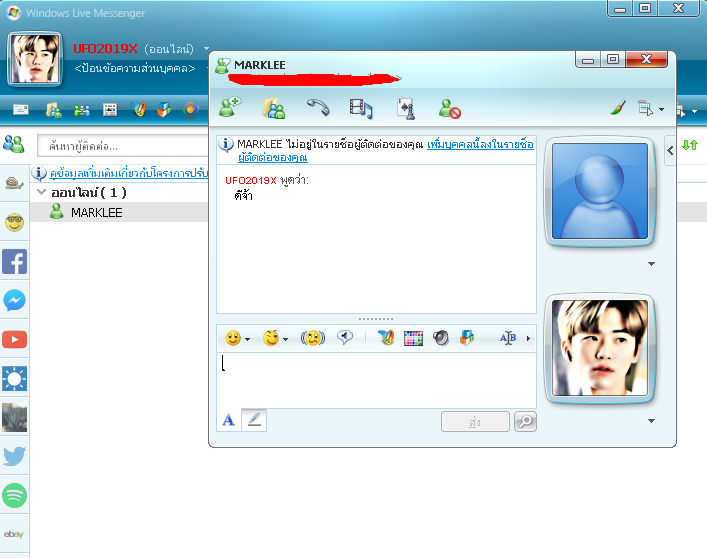The width and height of the screenshot is (707, 558).
Task: Open dropdown under your own display picture
Action: 651,421
